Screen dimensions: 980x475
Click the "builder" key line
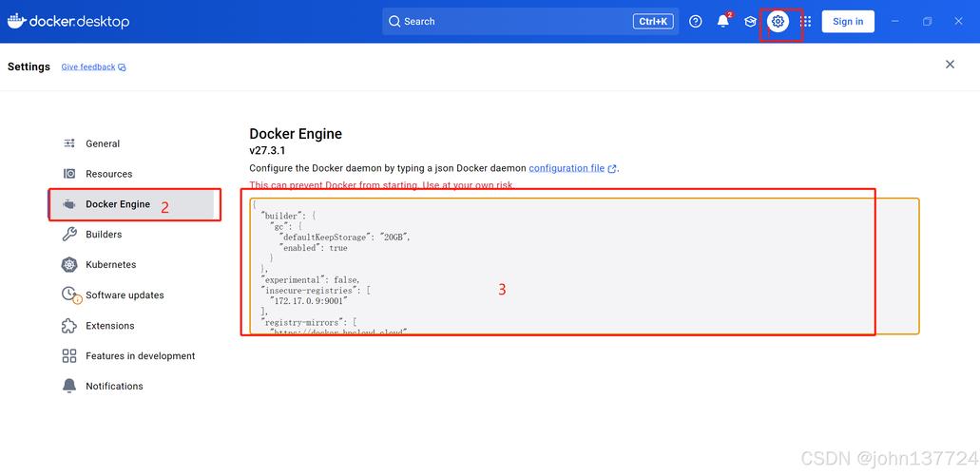(288, 217)
